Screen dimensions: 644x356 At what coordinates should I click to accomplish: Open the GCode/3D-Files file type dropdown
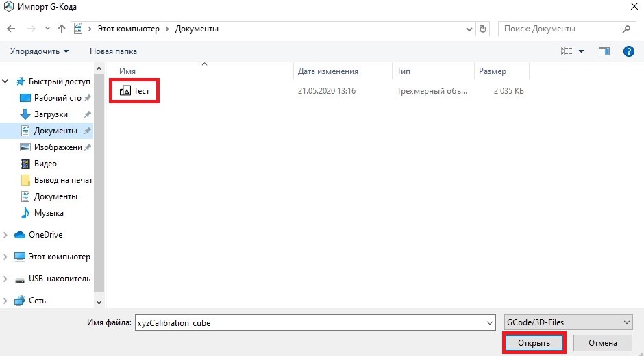pos(567,322)
